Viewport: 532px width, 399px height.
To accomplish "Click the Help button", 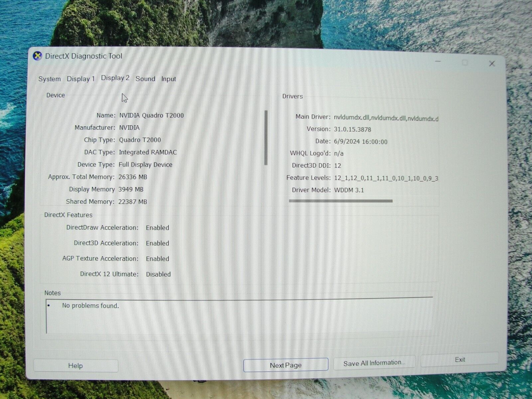I will pyautogui.click(x=75, y=366).
